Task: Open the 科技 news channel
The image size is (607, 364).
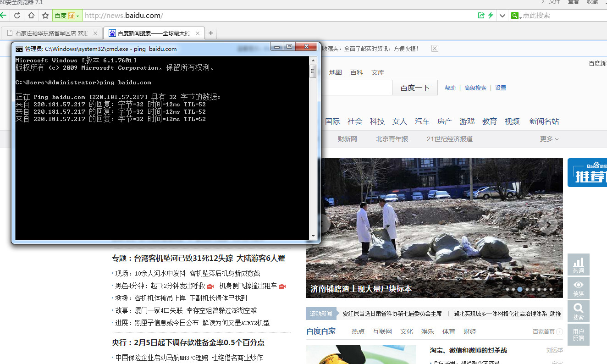Action: click(x=377, y=121)
